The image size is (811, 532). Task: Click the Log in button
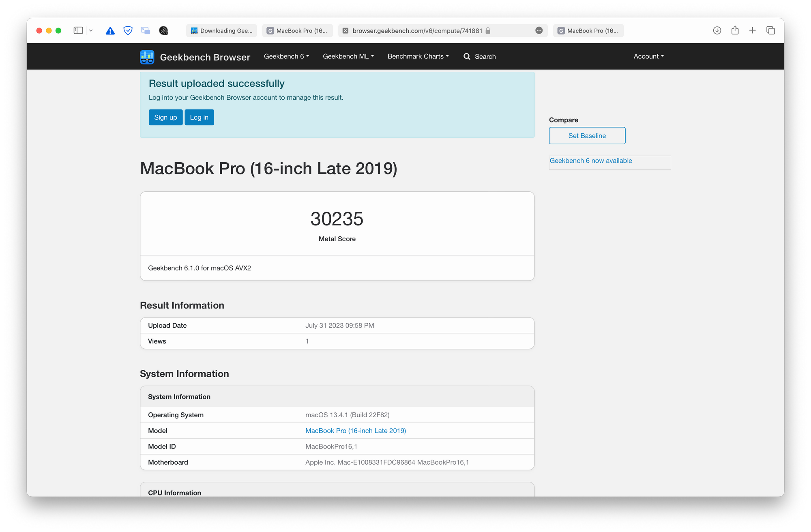[199, 117]
